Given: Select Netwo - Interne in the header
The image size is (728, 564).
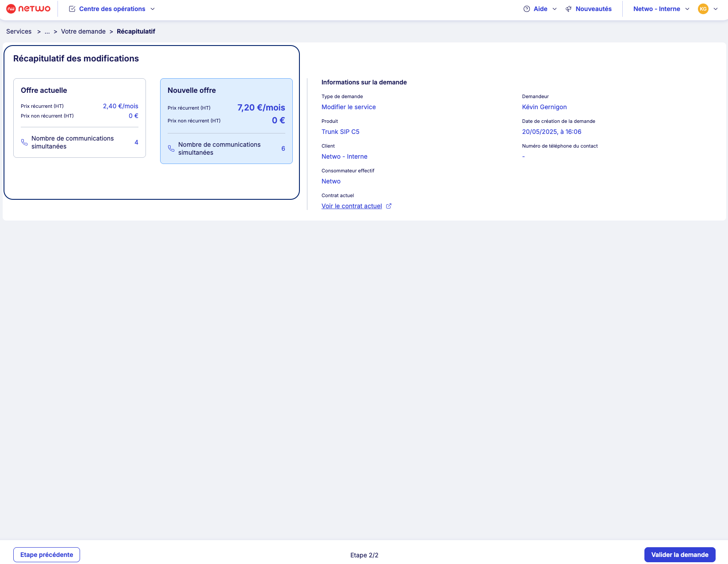Looking at the screenshot, I should coord(657,9).
